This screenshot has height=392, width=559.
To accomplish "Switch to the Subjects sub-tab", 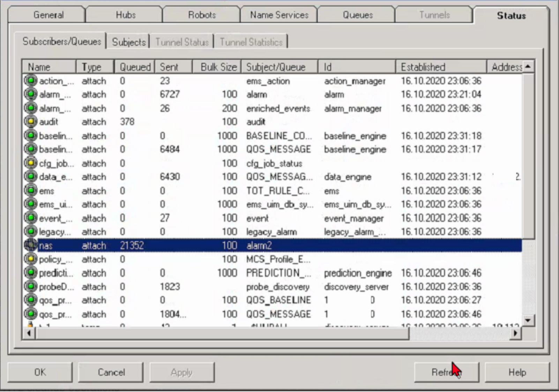I will 128,42.
